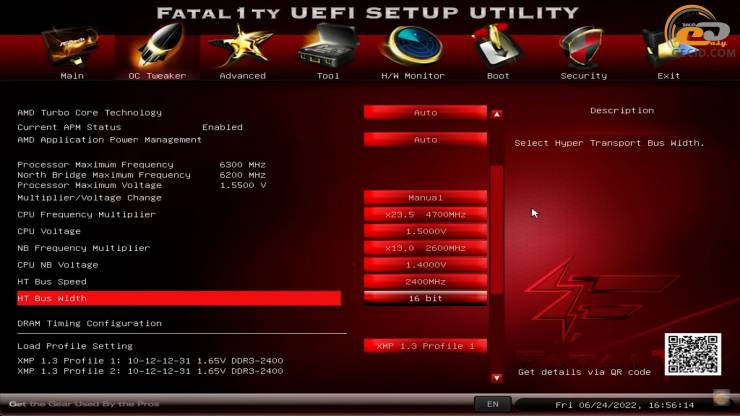The image size is (740, 416).
Task: Click the scroll down arrow
Action: 496,378
